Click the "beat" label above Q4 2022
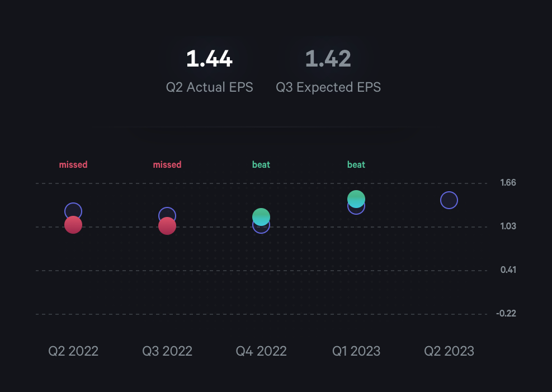This screenshot has width=552, height=392. (x=261, y=164)
